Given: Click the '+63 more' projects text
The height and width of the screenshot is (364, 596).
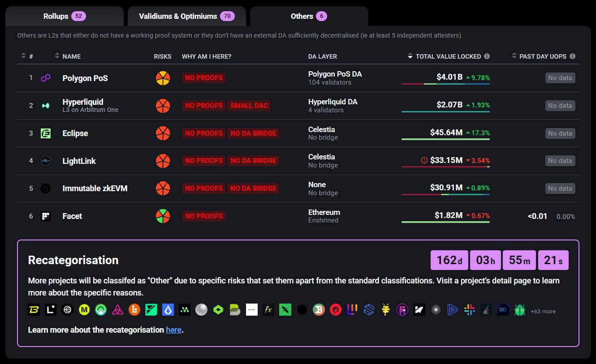Looking at the screenshot, I should click(543, 311).
